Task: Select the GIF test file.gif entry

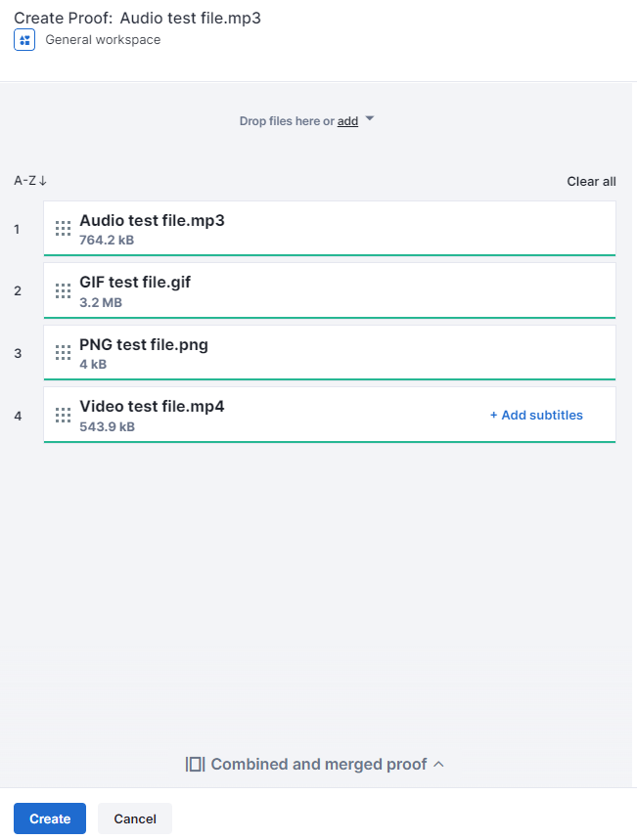Action: [329, 290]
